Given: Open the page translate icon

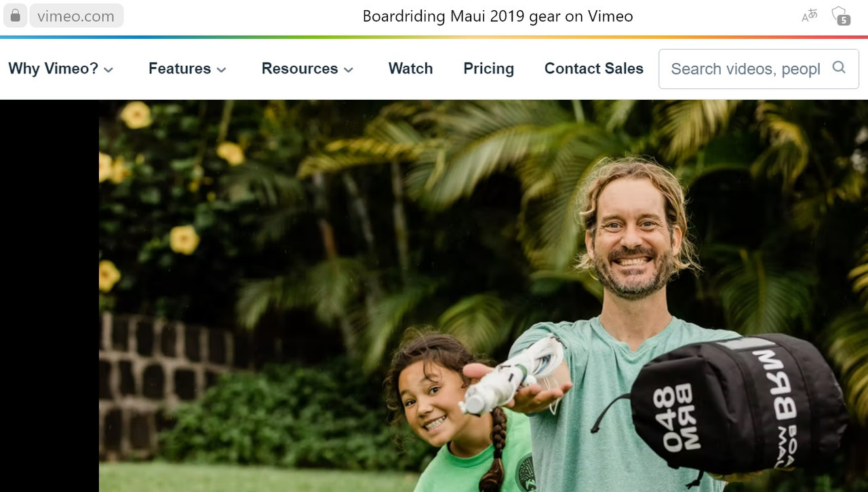Looking at the screenshot, I should pyautogui.click(x=810, y=16).
